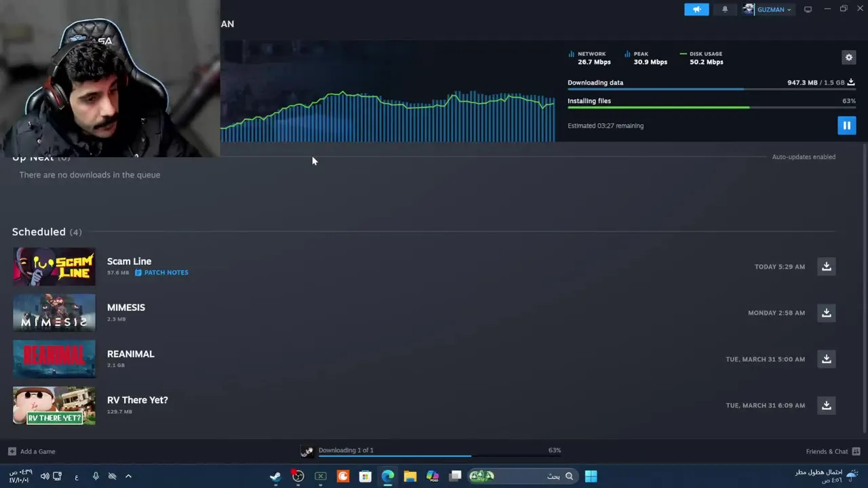Screen dimensions: 868x488
Task: Click the taskbar search box
Action: click(522, 476)
